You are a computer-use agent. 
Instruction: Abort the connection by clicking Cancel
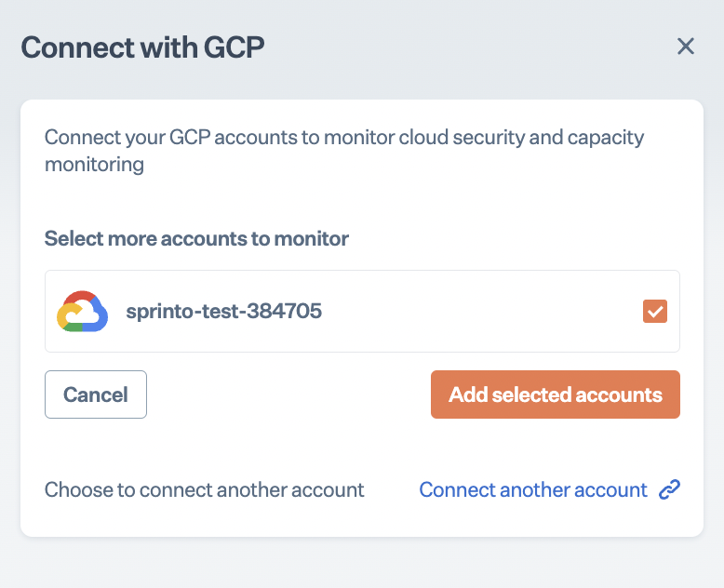96,394
